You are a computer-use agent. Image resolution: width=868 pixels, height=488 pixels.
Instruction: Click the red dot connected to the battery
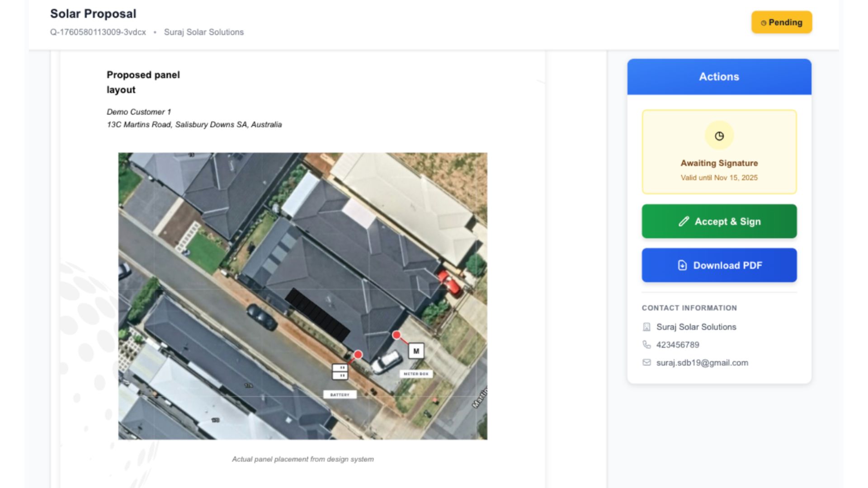358,355
